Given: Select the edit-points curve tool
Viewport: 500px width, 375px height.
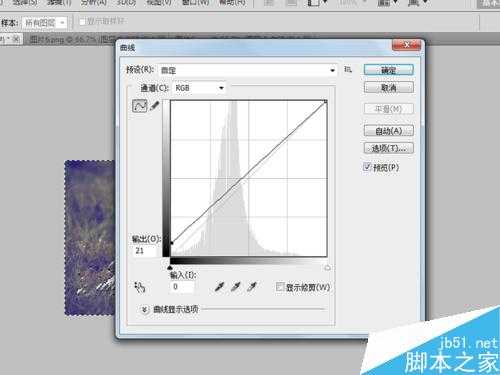Looking at the screenshot, I should tap(139, 106).
